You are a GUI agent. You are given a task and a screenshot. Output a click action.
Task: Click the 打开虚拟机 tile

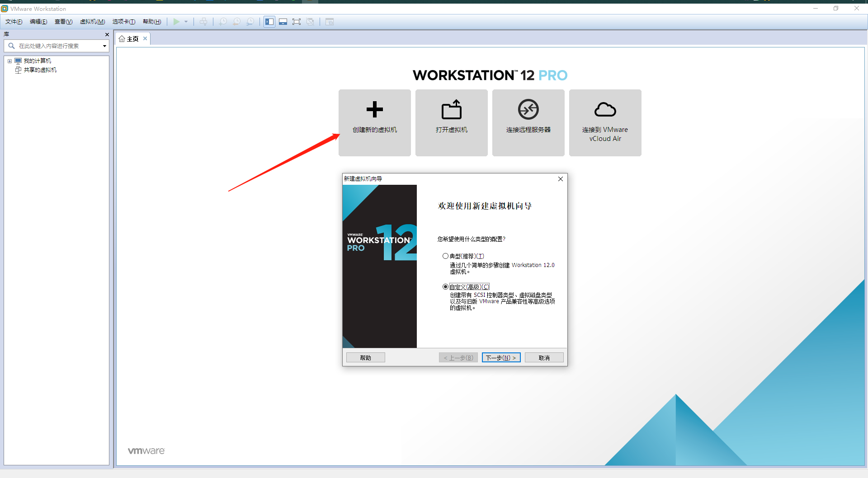[x=452, y=123]
